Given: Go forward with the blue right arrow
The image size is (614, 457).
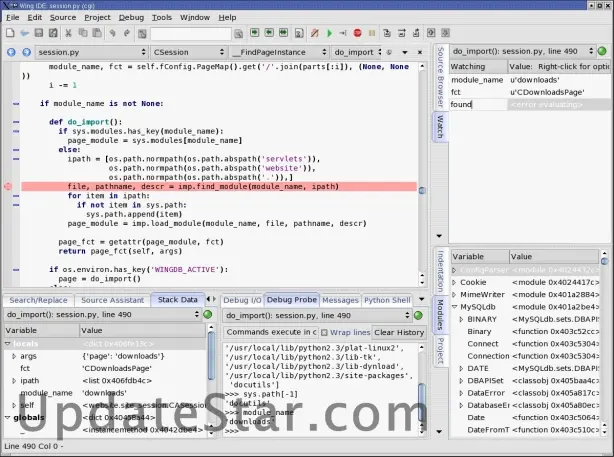Looking at the screenshot, I should [x=26, y=52].
